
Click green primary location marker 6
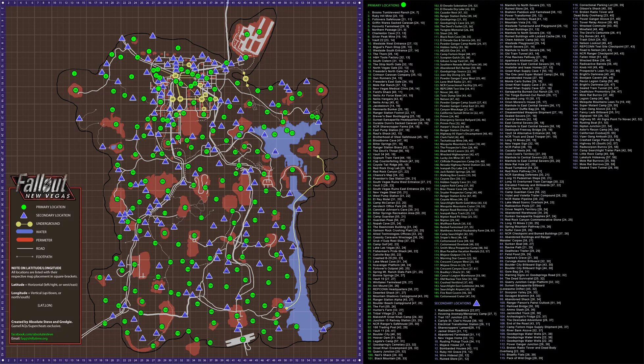(178, 48)
